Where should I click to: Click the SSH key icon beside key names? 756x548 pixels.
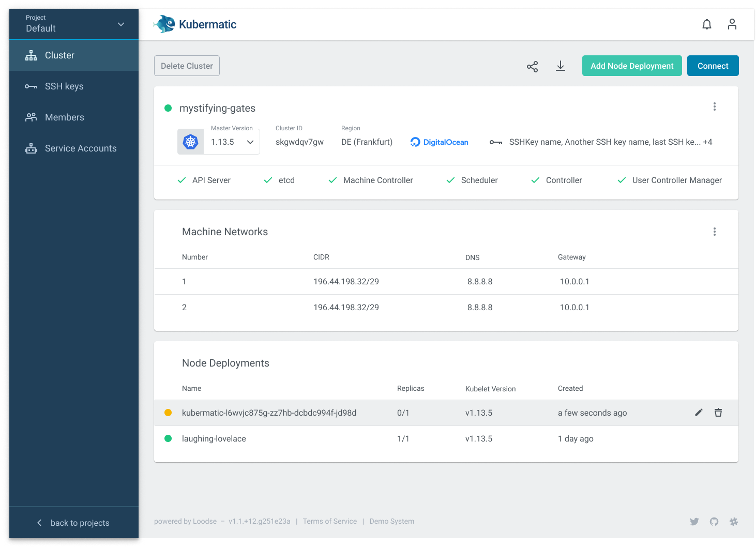point(496,142)
